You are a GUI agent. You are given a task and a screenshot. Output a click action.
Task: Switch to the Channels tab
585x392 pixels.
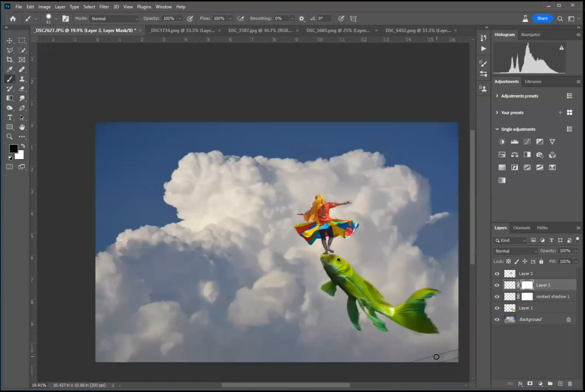(521, 228)
